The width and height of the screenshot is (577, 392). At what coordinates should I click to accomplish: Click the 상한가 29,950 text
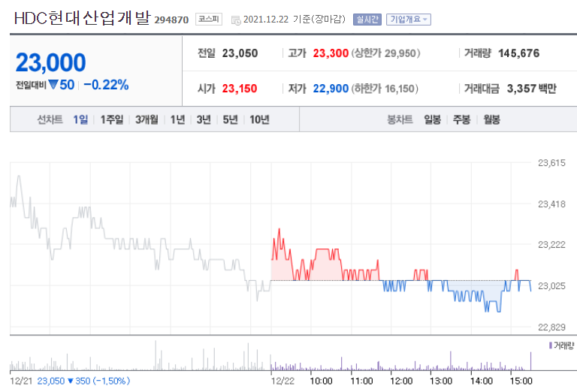pos(385,53)
